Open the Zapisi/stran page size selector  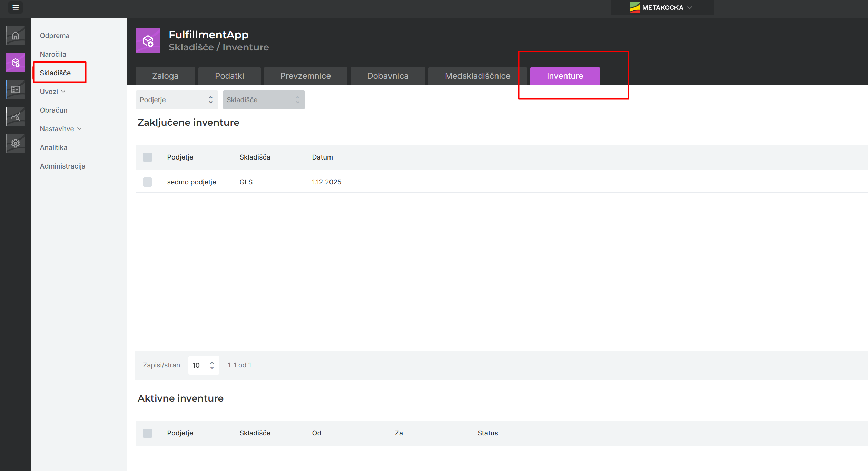click(x=204, y=365)
